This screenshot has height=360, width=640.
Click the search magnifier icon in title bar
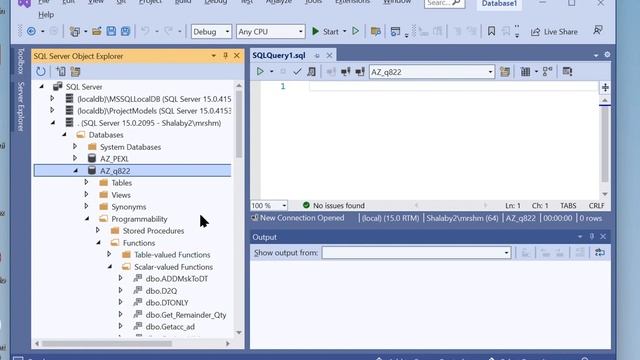click(x=456, y=3)
